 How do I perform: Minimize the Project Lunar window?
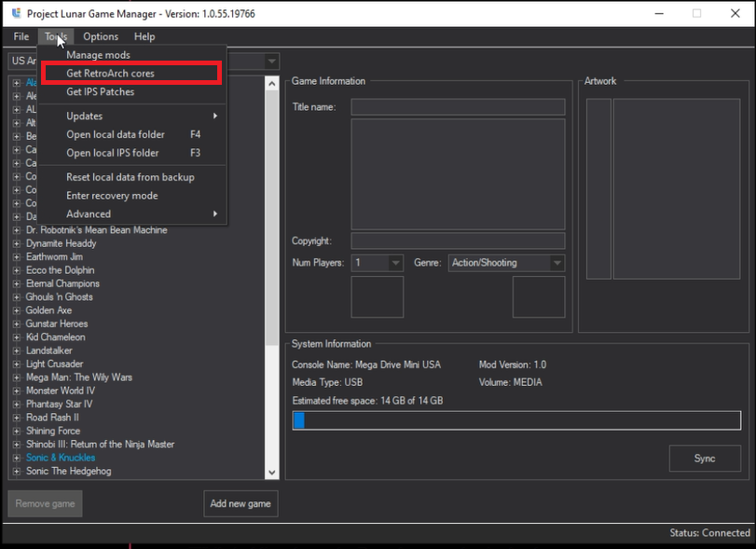(659, 13)
